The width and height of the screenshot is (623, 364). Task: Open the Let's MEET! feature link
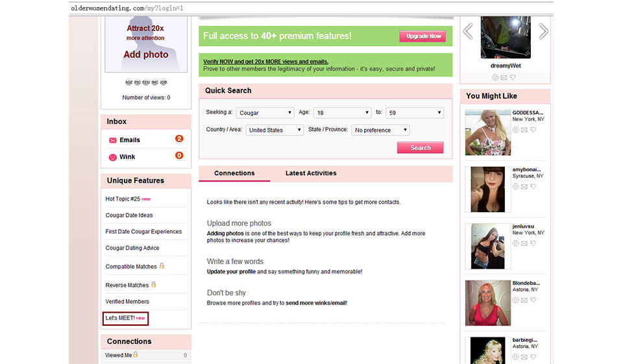pyautogui.click(x=126, y=318)
